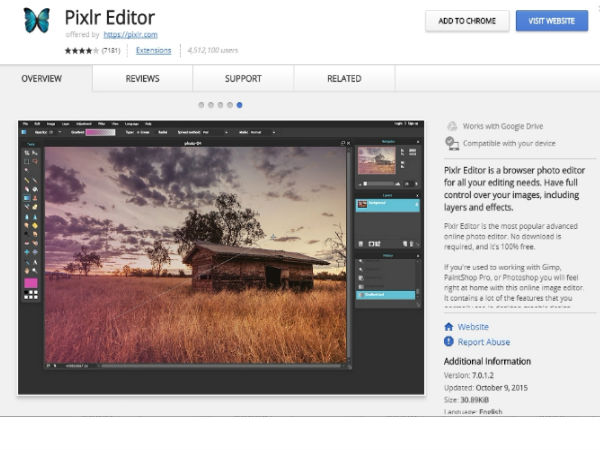600x450 pixels.
Task: Click the house icon beside Website
Action: click(449, 327)
